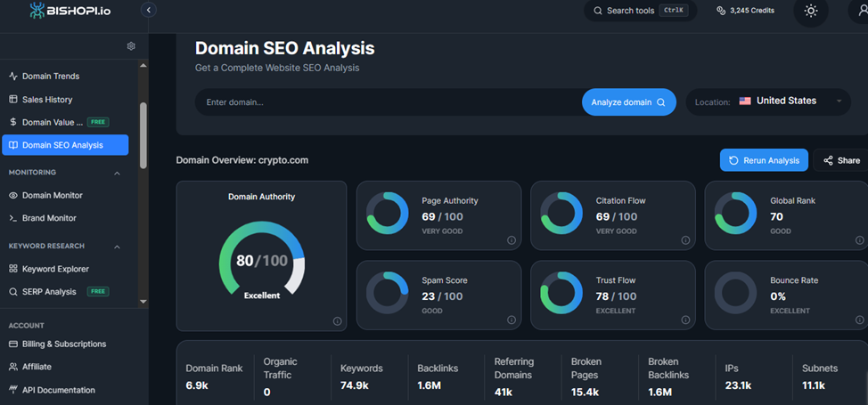The width and height of the screenshot is (868, 405).
Task: Click the Bounce Rate donut chart
Action: tap(736, 293)
